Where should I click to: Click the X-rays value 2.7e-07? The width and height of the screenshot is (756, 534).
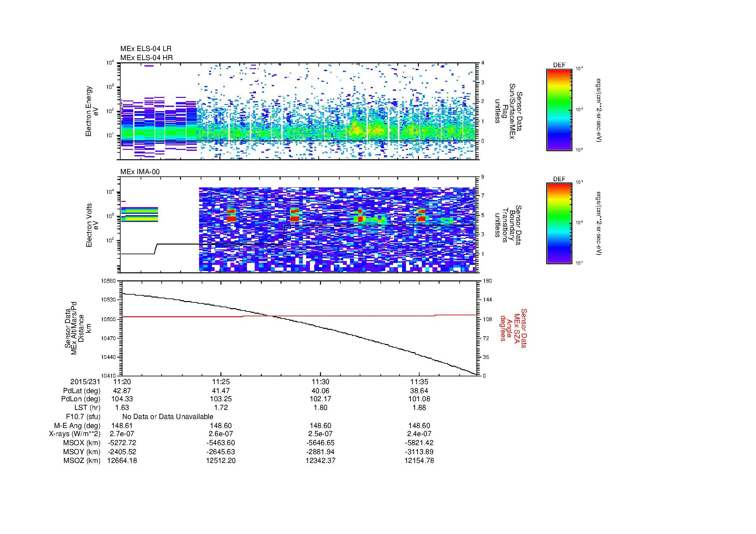pyautogui.click(x=122, y=434)
